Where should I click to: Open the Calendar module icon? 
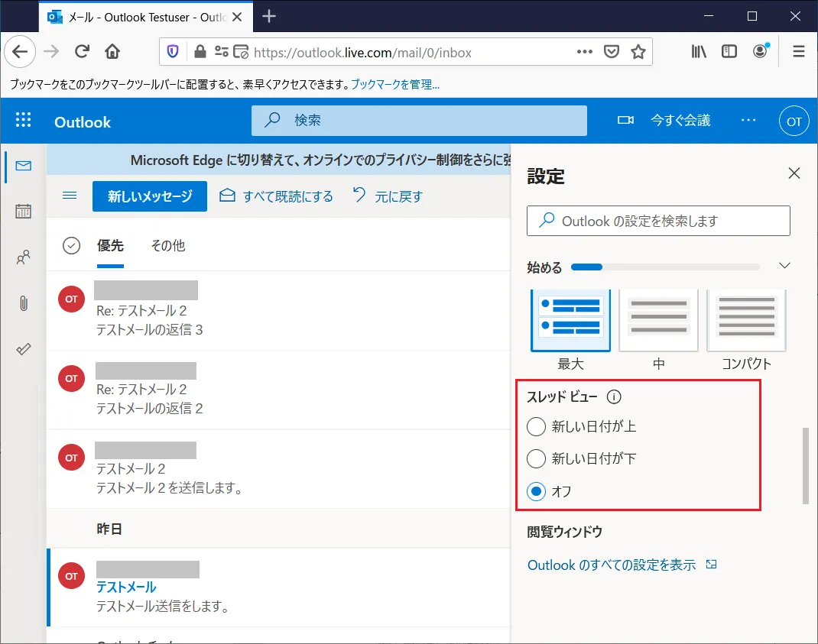pos(23,211)
